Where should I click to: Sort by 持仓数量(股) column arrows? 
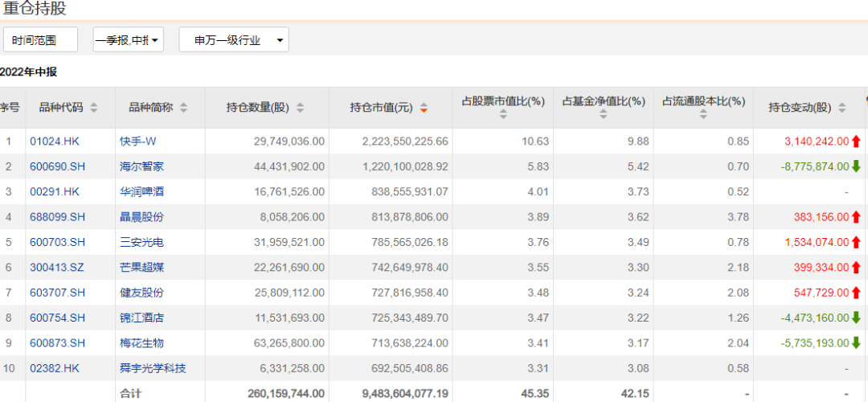click(x=300, y=108)
